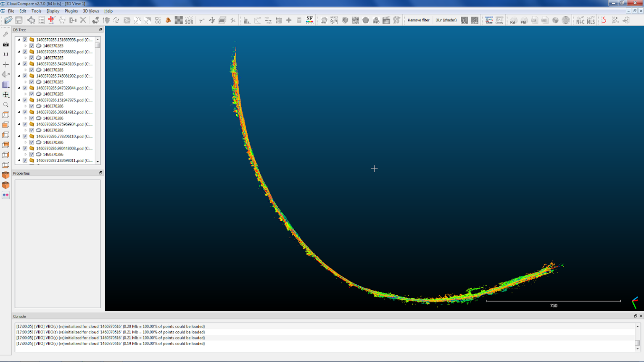Uncheck the 1460370285.745081902.pcd folder checkbox
Screen dimensions: 644x362
tap(25, 76)
